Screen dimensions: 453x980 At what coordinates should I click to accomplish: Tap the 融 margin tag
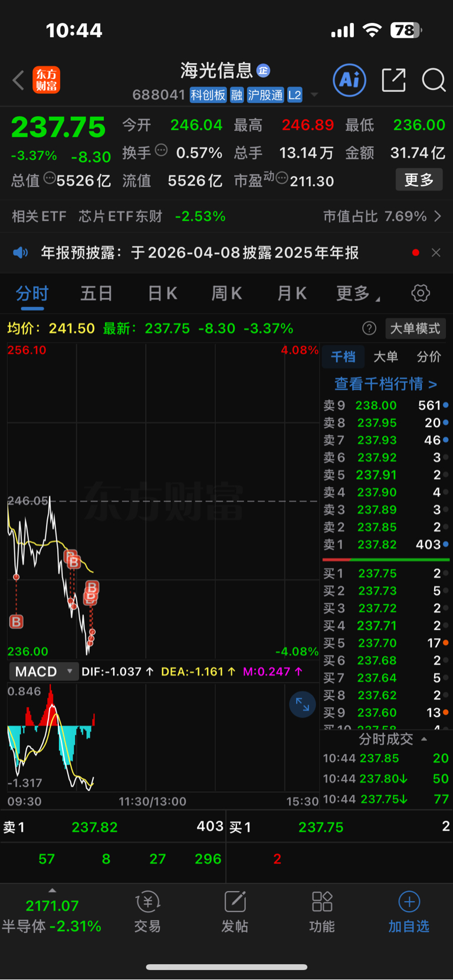tap(237, 95)
